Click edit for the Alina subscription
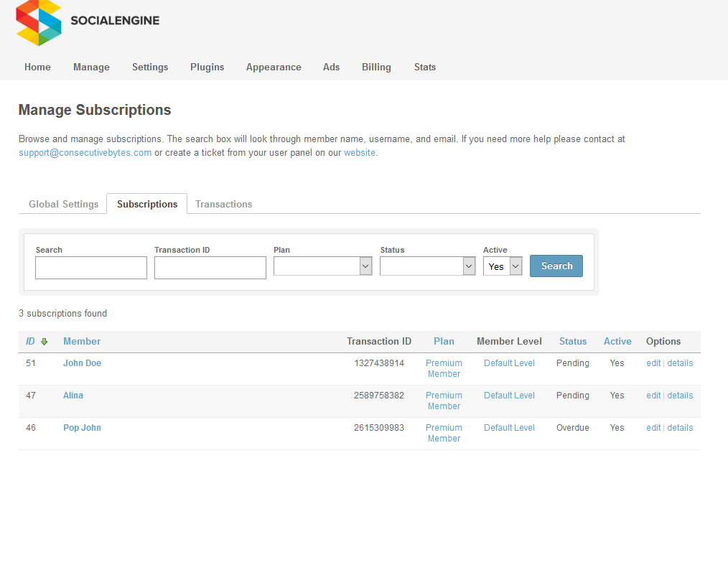The image size is (728, 570). 653,396
